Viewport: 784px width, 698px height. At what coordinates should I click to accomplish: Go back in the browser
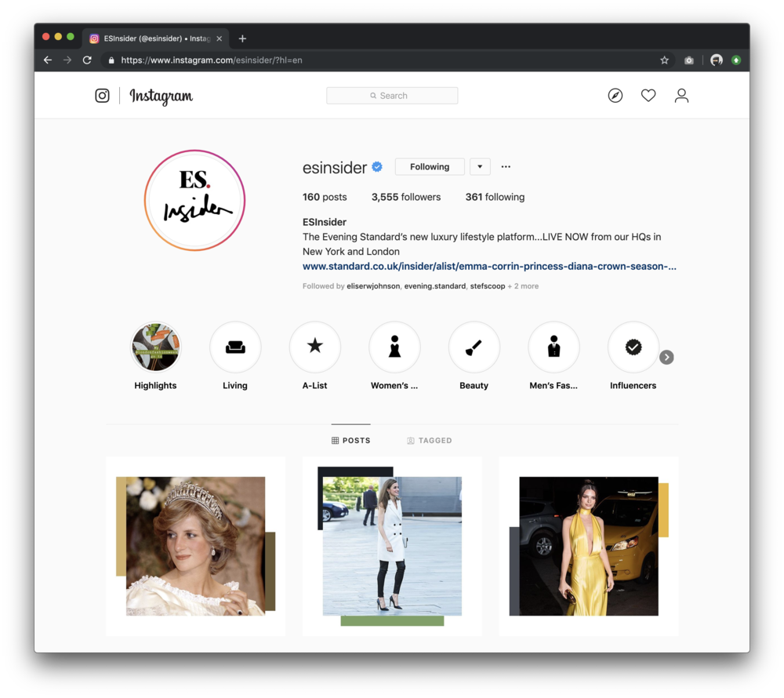pos(48,60)
